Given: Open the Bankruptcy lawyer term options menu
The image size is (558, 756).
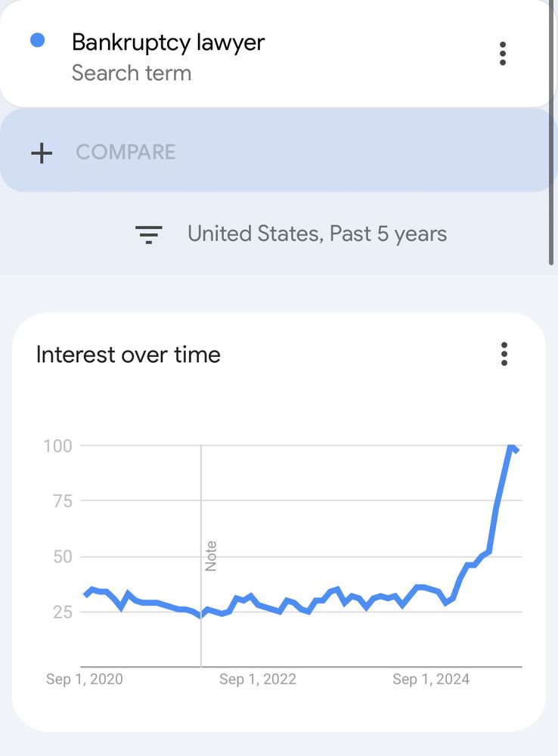Looking at the screenshot, I should [x=503, y=54].
